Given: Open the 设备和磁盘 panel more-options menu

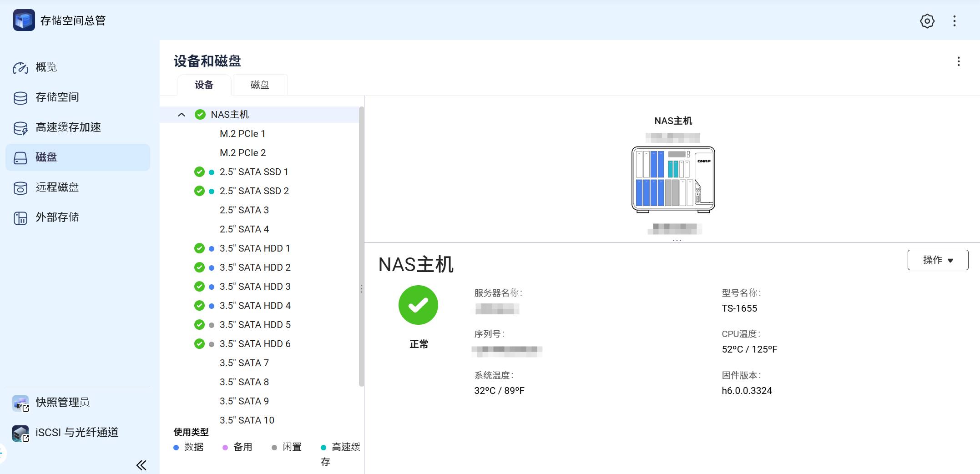Looking at the screenshot, I should (958, 61).
